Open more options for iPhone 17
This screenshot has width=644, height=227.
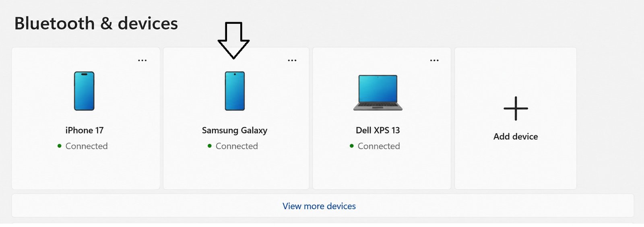(142, 60)
